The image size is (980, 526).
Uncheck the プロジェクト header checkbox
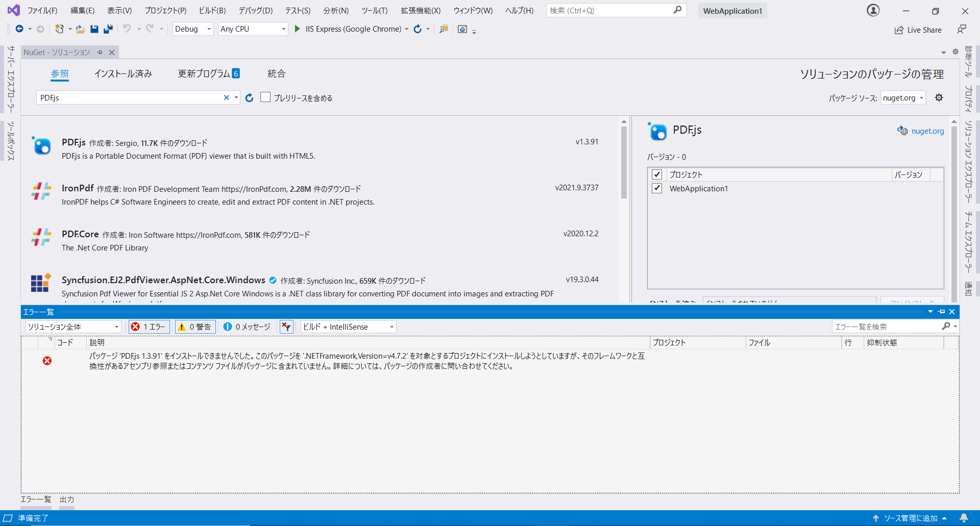(657, 174)
